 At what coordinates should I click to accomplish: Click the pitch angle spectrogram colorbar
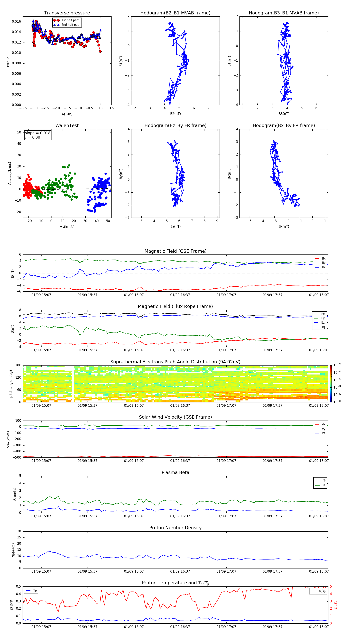coord(331,384)
